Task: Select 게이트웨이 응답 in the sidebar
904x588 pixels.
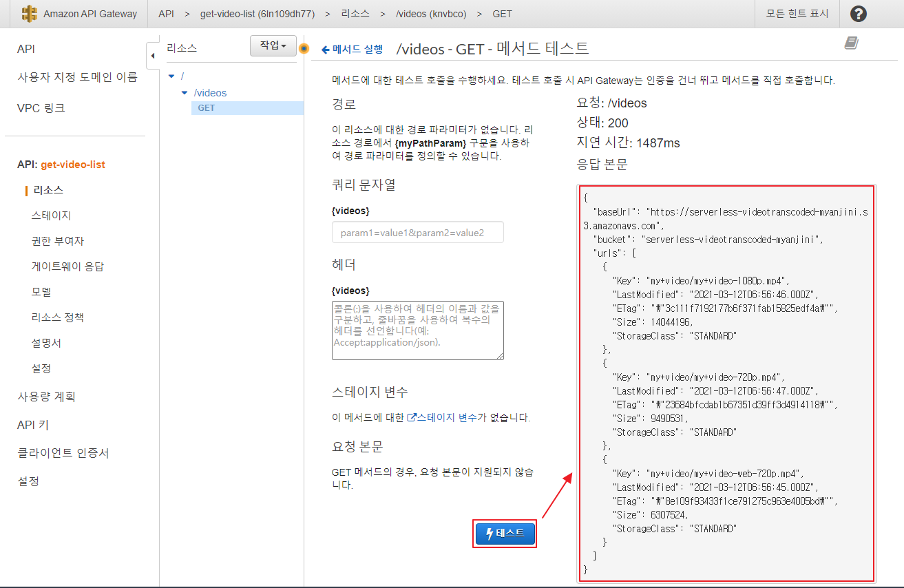Action: pyautogui.click(x=67, y=266)
